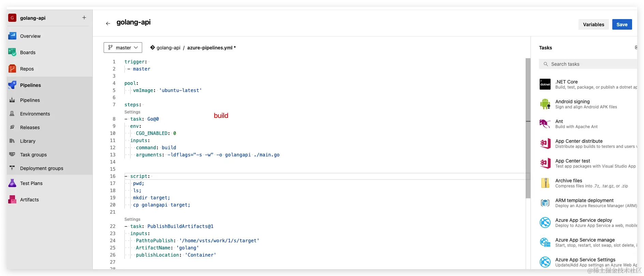
Task: Click the golang-api page title
Action: pyautogui.click(x=134, y=22)
